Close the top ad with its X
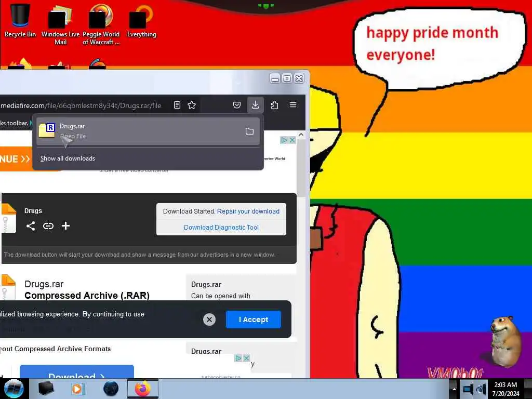The image size is (532, 399). pyautogui.click(x=292, y=140)
